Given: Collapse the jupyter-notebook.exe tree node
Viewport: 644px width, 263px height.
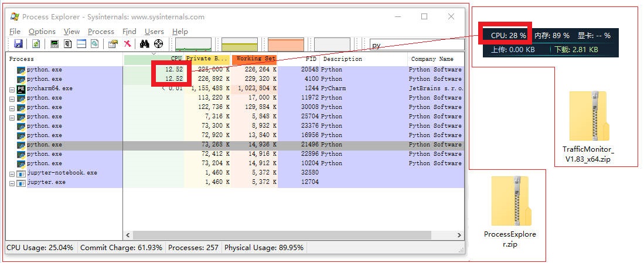Looking at the screenshot, I should 12,174.
